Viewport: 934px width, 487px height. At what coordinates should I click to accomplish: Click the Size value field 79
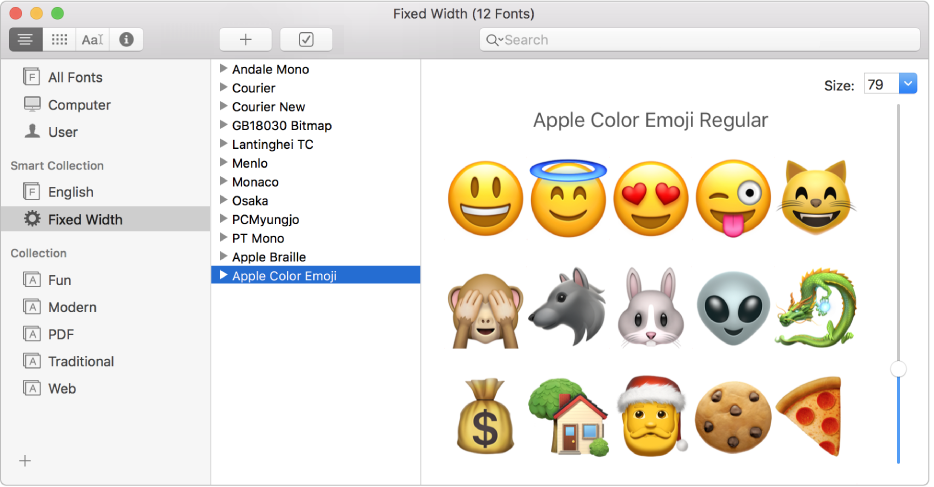[x=881, y=84]
